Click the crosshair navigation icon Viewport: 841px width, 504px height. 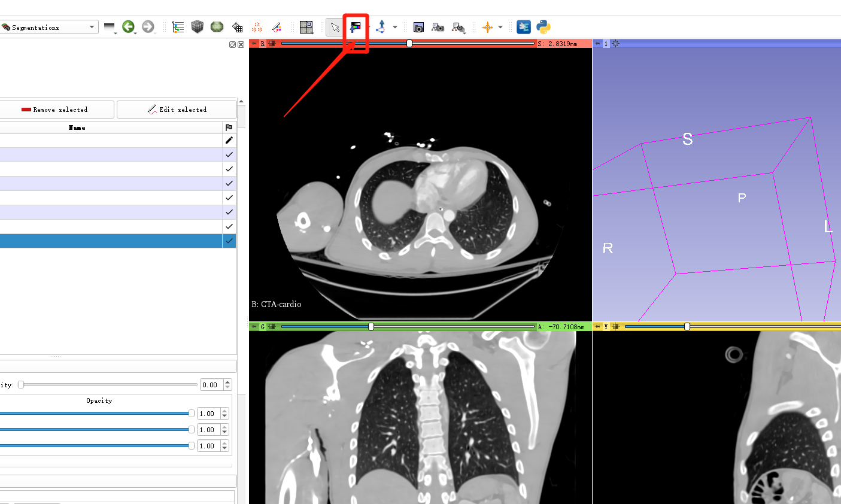point(488,27)
